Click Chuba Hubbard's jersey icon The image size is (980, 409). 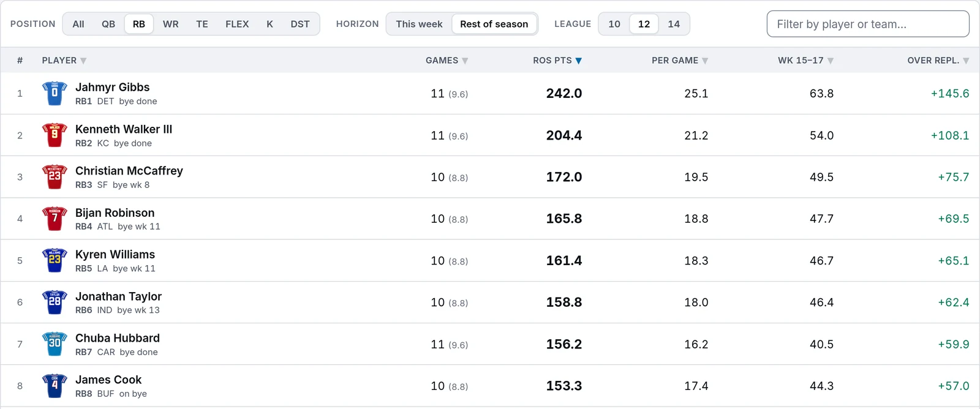(55, 344)
